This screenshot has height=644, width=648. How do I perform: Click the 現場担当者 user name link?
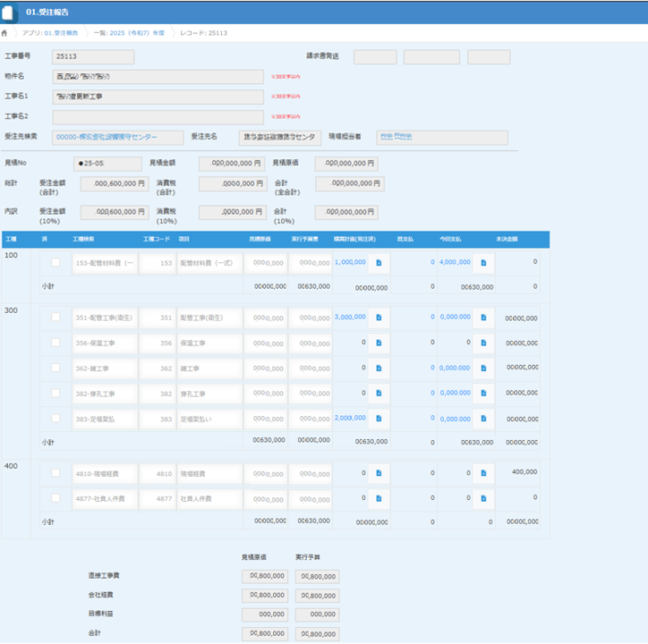click(x=389, y=137)
